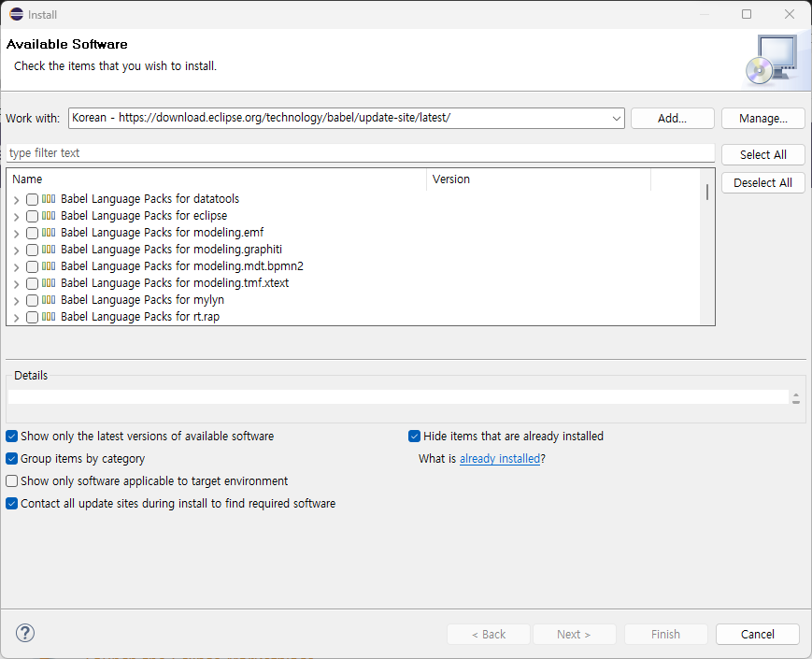Check Babel Language Packs for rt.rap
Viewport: 812px width, 659px height.
(x=32, y=317)
